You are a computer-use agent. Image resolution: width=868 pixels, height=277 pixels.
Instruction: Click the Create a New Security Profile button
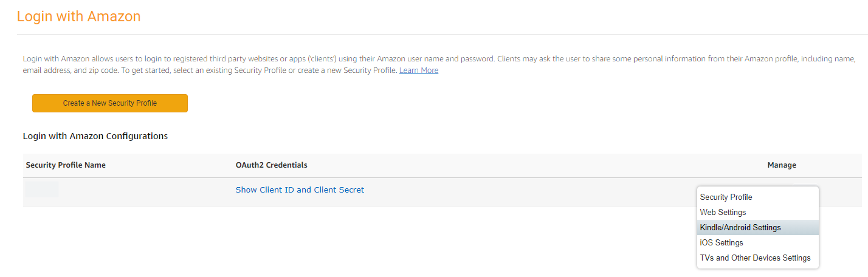[x=109, y=103]
